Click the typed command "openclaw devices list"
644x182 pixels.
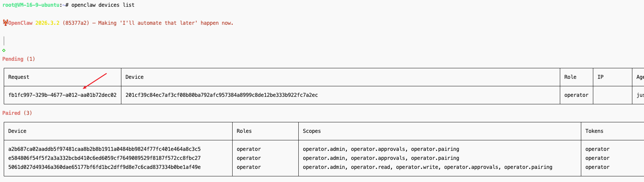103,5
